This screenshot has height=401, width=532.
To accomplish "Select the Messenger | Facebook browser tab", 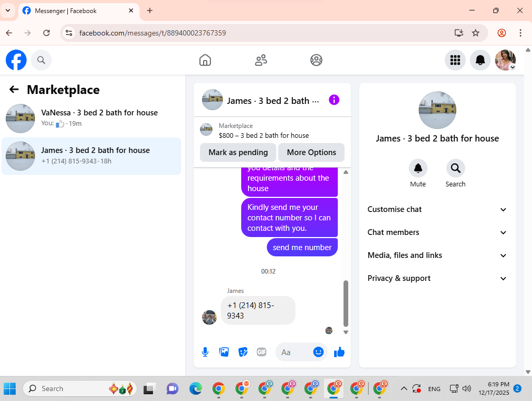I will [x=78, y=11].
